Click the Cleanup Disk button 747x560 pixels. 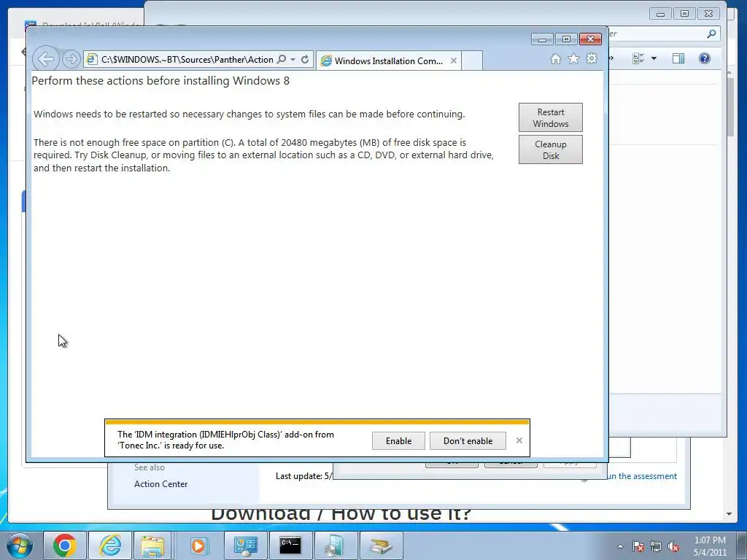coord(550,150)
